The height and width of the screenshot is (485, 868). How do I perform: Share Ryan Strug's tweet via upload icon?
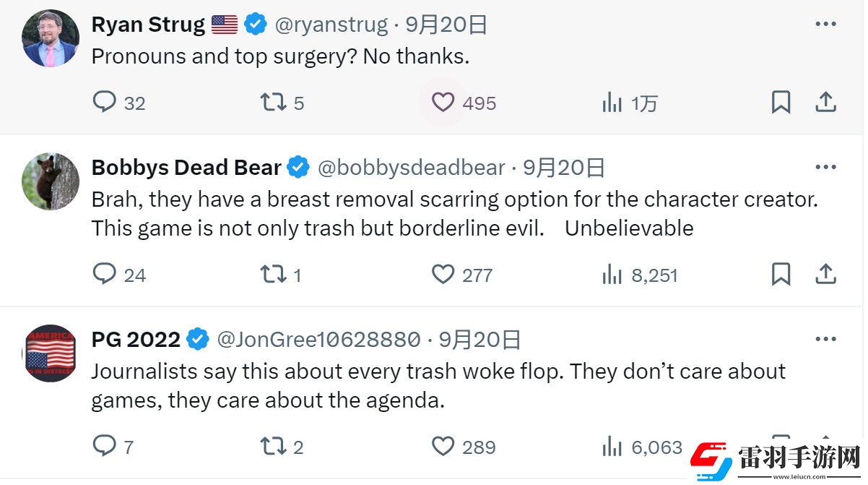click(825, 103)
